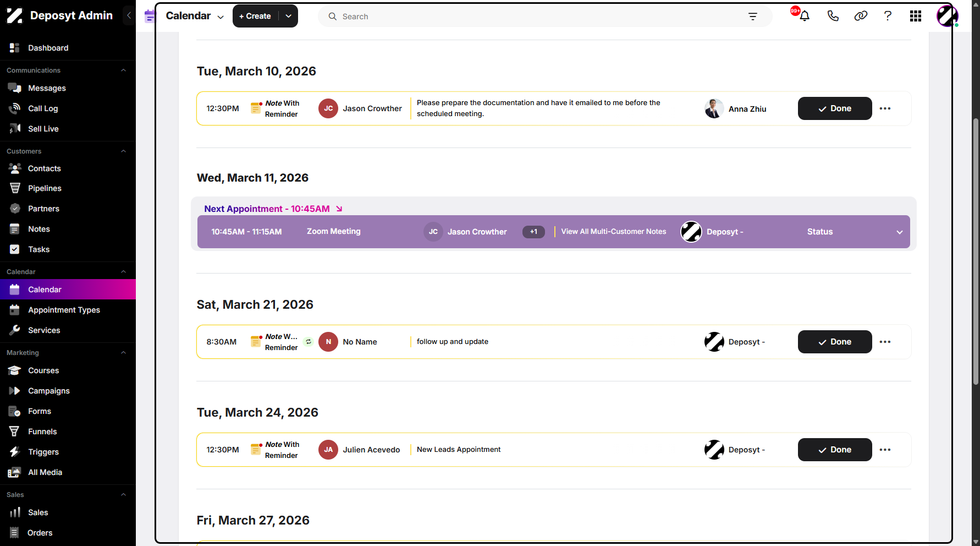Open the help question mark icon
The height and width of the screenshot is (546, 980).
[888, 16]
